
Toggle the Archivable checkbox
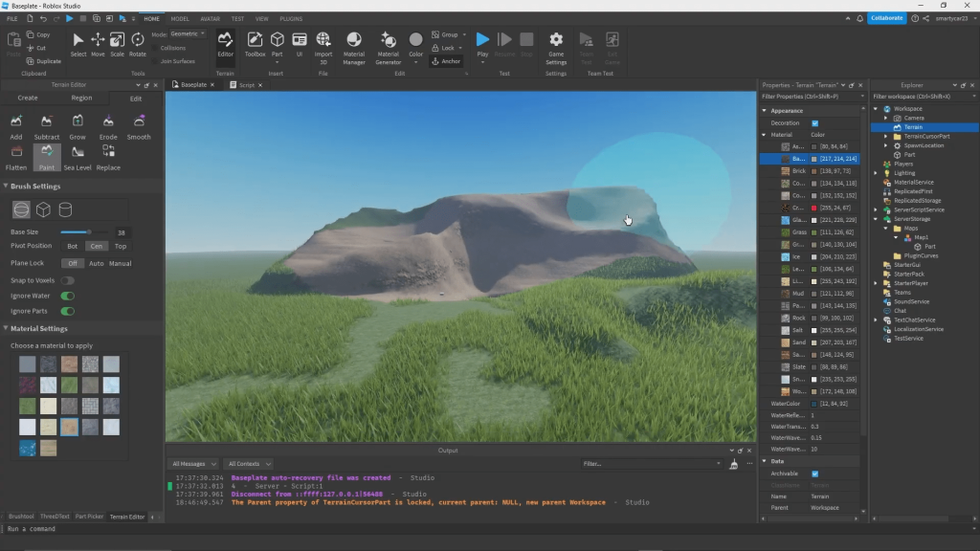pyautogui.click(x=815, y=474)
